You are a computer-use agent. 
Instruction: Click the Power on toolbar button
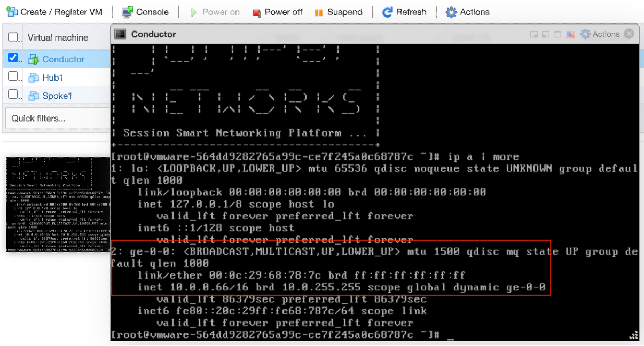pos(215,12)
